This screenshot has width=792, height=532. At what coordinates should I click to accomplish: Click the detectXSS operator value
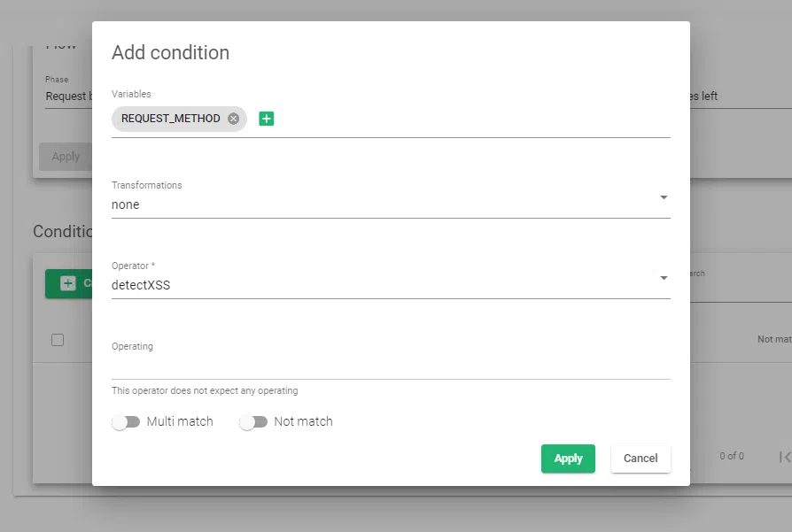141,285
